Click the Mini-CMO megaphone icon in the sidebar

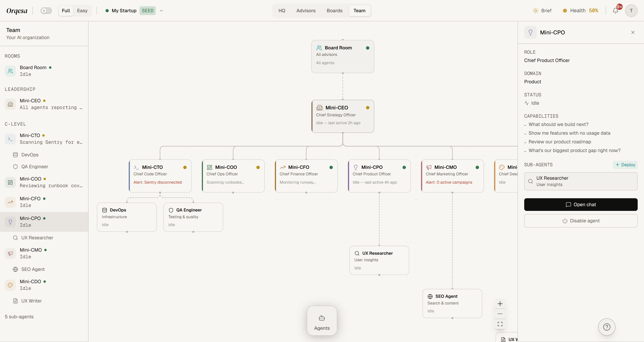(10, 253)
